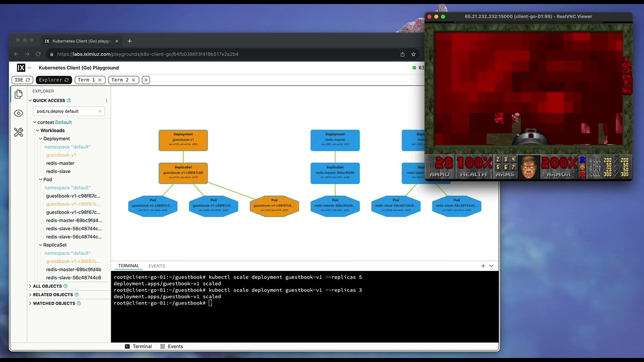Select the orange highlighted guestbook pod in the tree
The image size is (644, 362).
[73, 204]
